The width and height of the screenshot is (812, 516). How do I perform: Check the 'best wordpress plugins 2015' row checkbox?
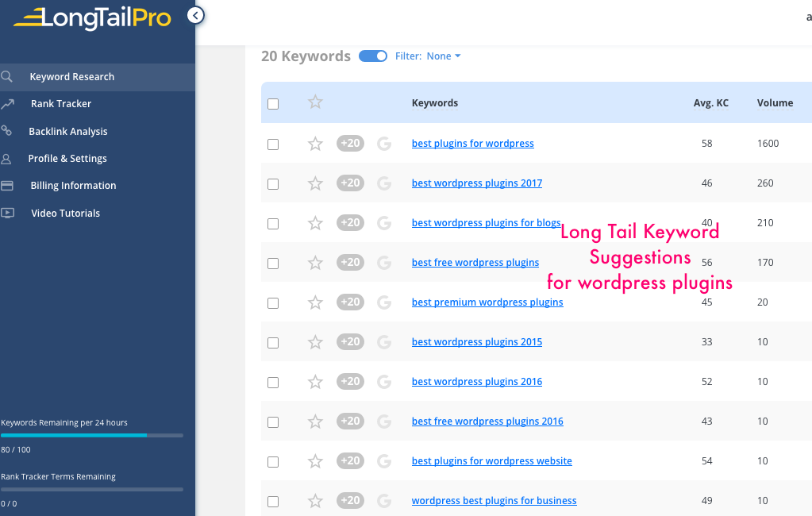tap(273, 343)
